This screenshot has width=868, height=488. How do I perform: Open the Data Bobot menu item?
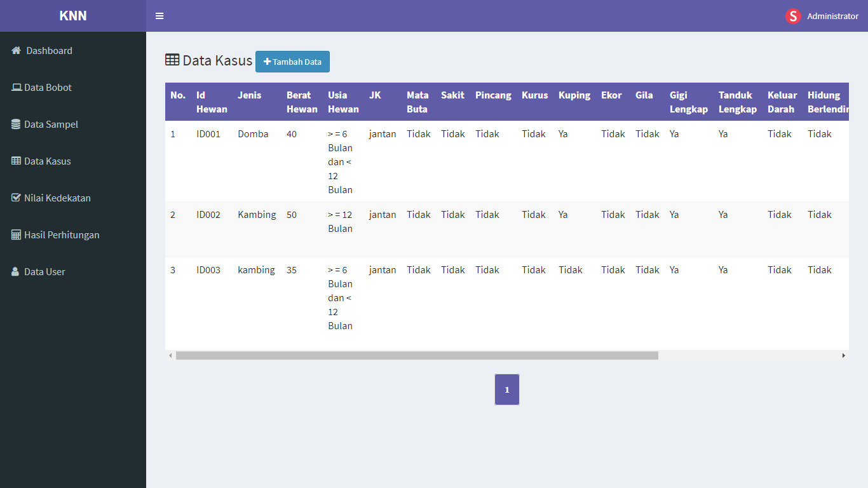[73, 87]
